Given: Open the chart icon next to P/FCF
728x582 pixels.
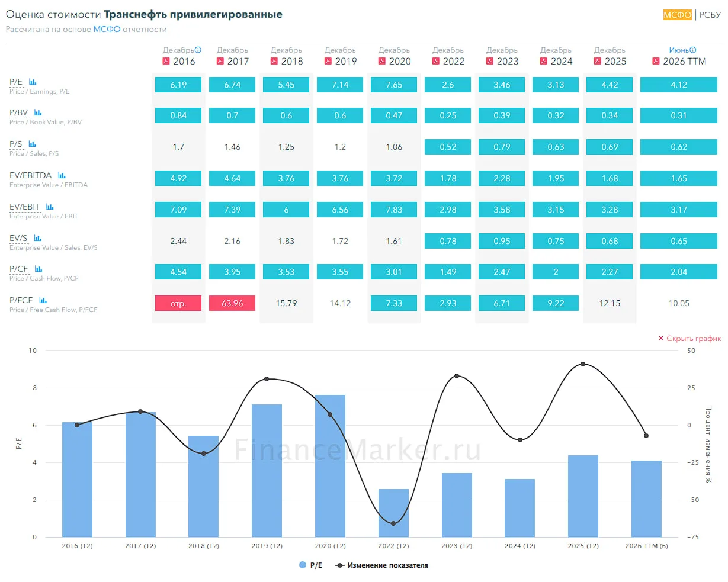Looking at the screenshot, I should 43,300.
